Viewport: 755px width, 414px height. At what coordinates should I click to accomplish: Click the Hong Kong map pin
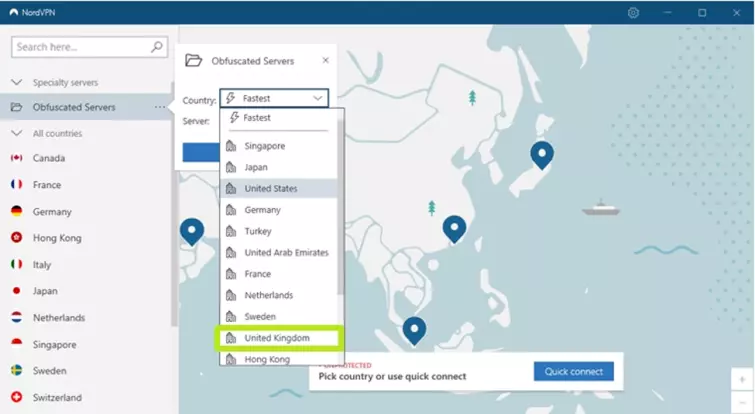click(454, 229)
